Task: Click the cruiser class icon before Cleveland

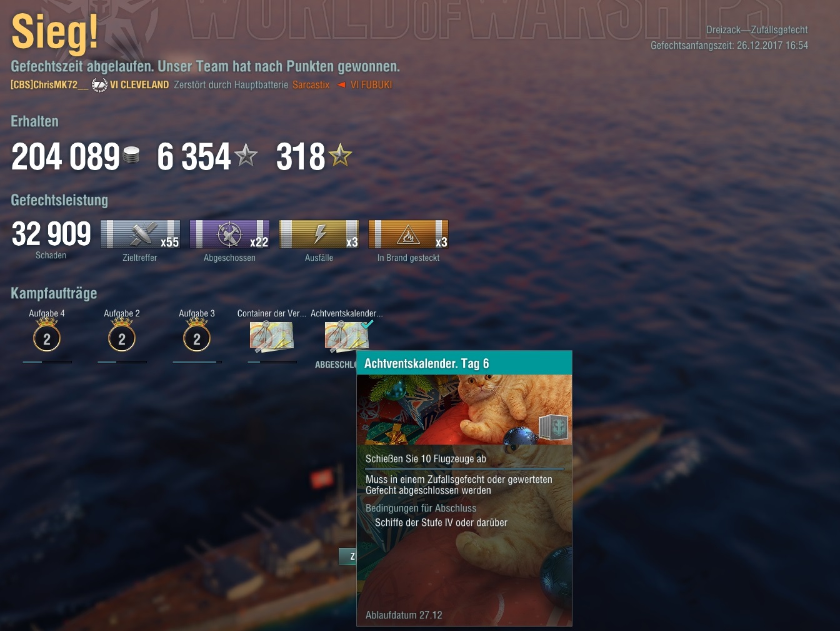Action: tap(99, 84)
